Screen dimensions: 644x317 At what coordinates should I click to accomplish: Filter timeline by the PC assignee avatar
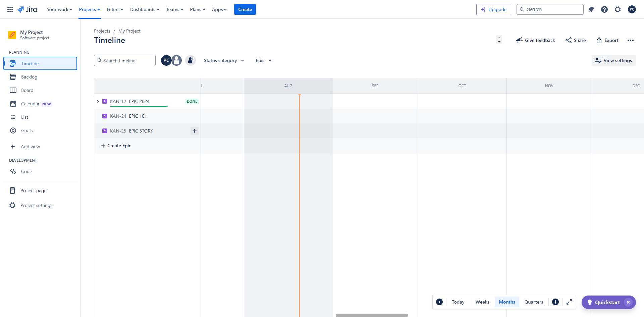pyautogui.click(x=166, y=60)
